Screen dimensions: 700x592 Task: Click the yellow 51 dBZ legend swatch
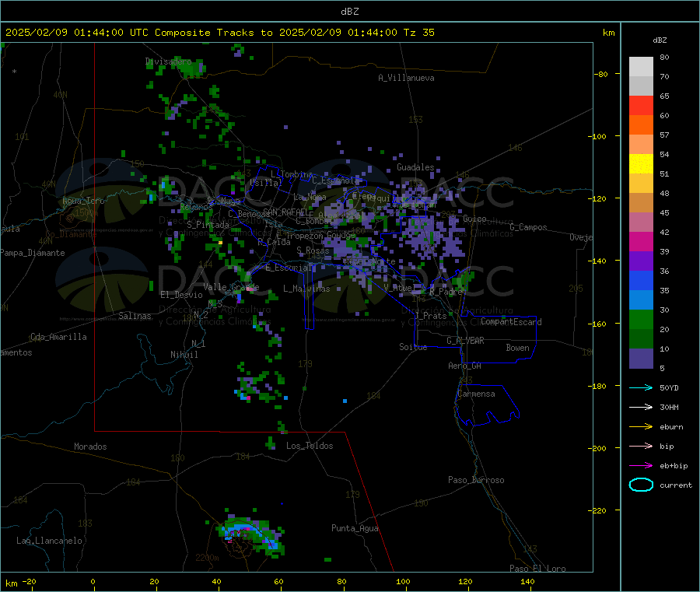[641, 164]
